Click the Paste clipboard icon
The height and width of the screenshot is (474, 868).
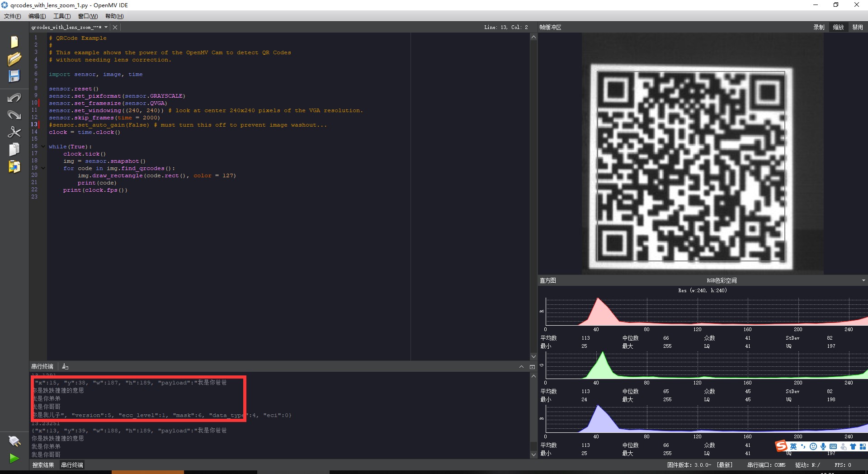point(14,166)
